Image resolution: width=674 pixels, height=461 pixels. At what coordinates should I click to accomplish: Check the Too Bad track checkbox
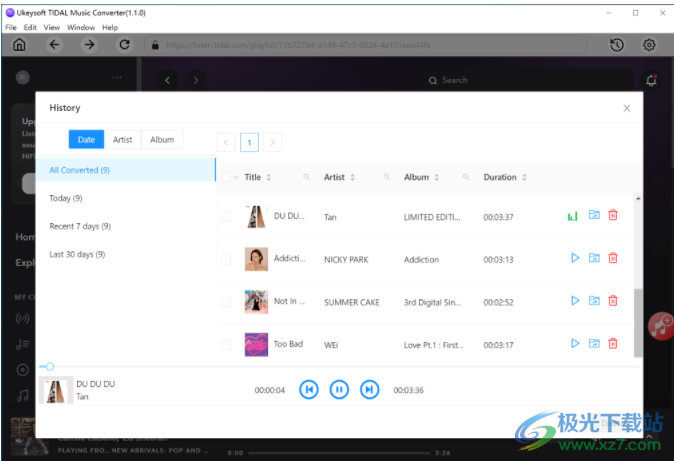point(226,344)
